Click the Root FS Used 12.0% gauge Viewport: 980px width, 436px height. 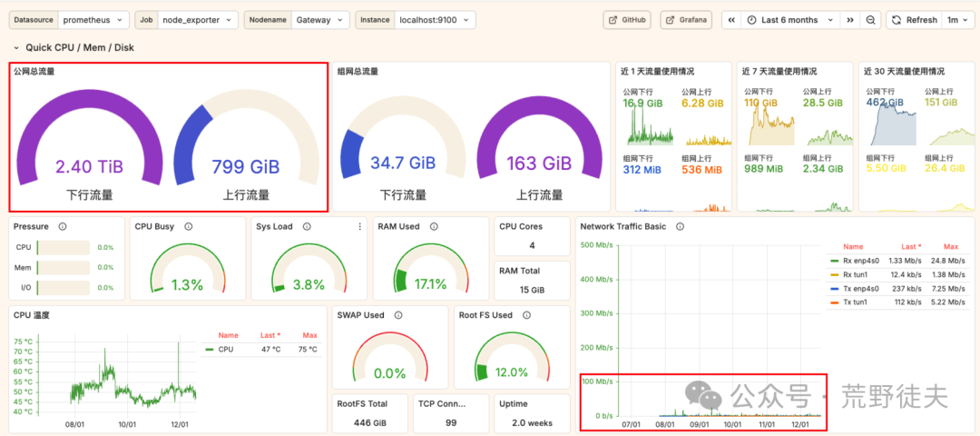[x=511, y=358]
